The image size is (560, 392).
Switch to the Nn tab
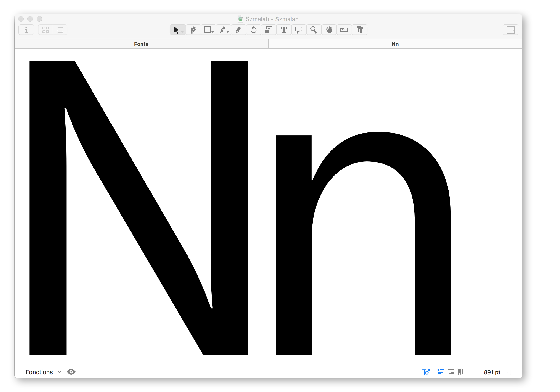pyautogui.click(x=395, y=44)
